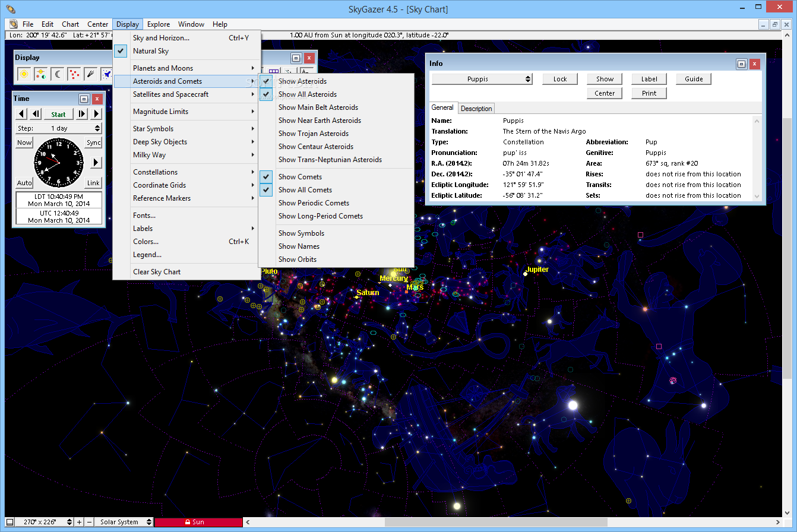The width and height of the screenshot is (797, 532).
Task: Zoom out with the minus button
Action: 89,522
